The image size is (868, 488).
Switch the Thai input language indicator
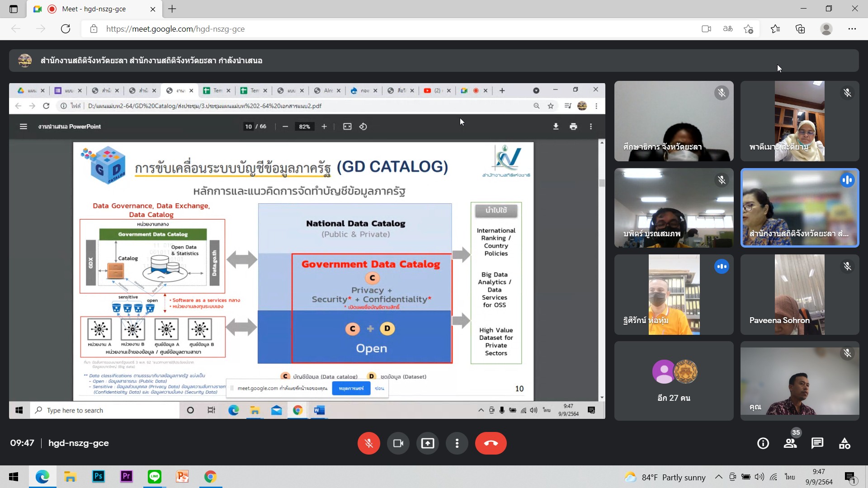[790, 477]
